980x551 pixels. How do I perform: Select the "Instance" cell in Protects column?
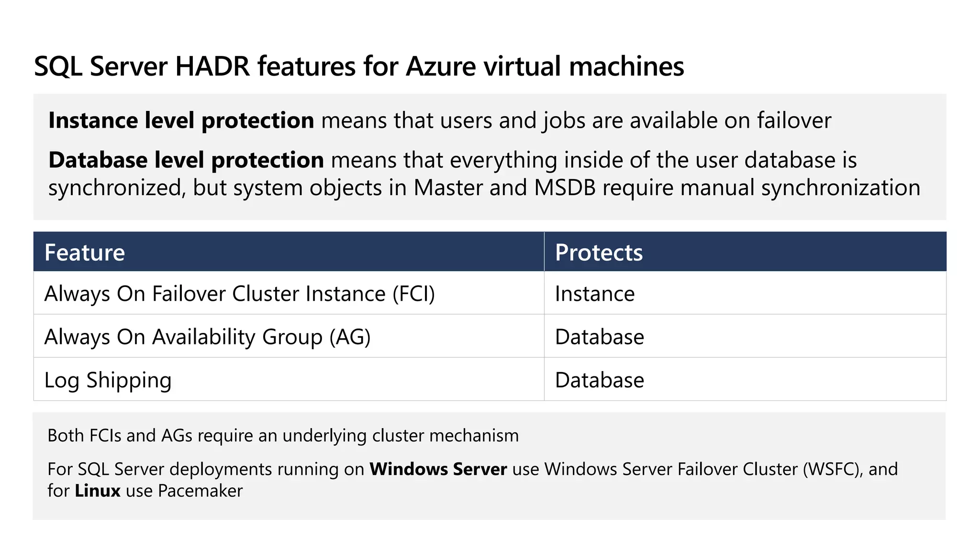click(x=595, y=294)
